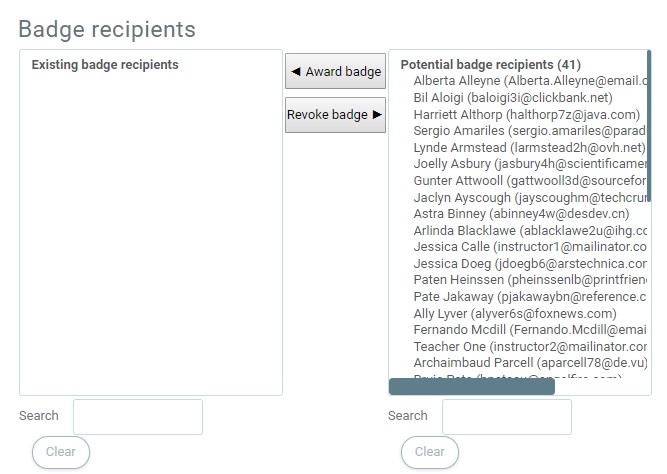Focus the potential recipients Search field
The image size is (667, 474).
tap(506, 417)
